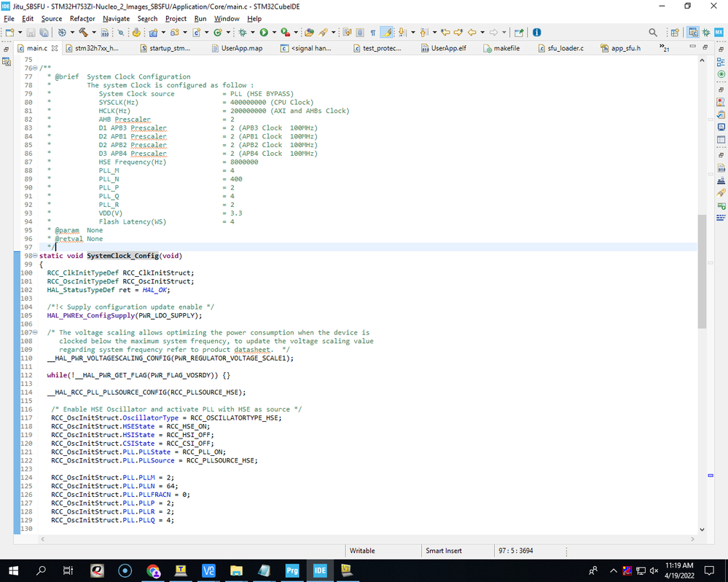Click the New C source file icon

click(197, 33)
